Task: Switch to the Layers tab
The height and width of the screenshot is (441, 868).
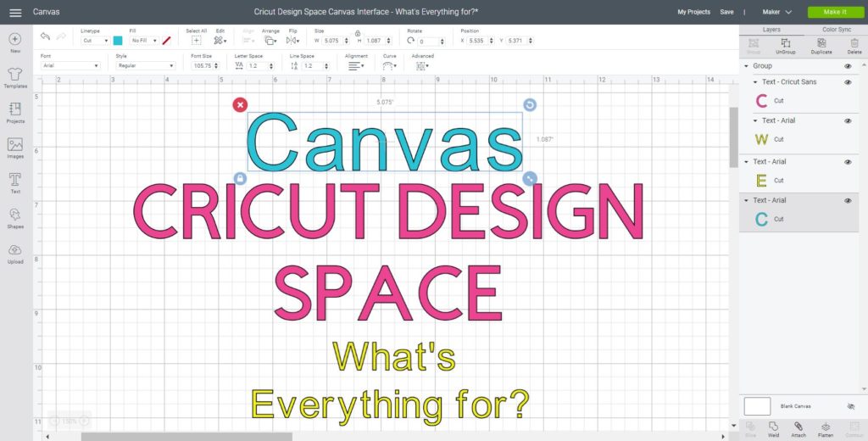Action: (x=771, y=30)
